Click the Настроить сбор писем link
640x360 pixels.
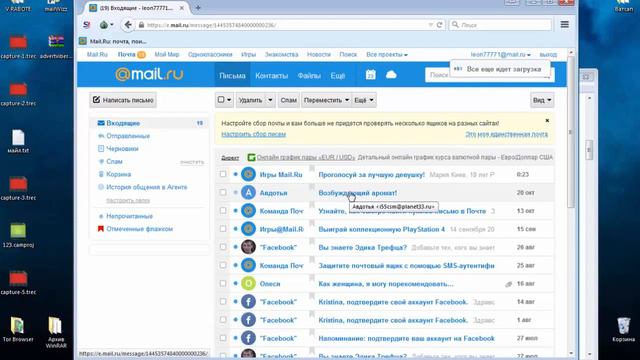253,134
